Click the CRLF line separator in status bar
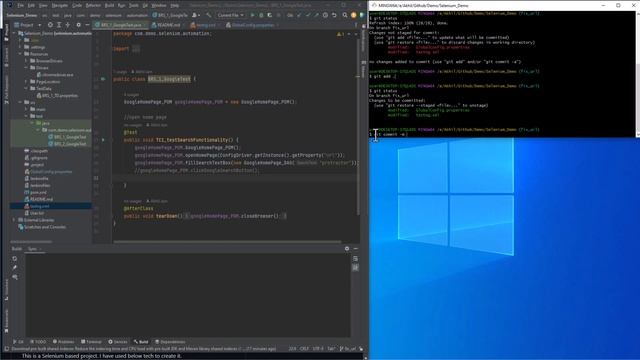The height and width of the screenshot is (360, 640). click(x=304, y=349)
